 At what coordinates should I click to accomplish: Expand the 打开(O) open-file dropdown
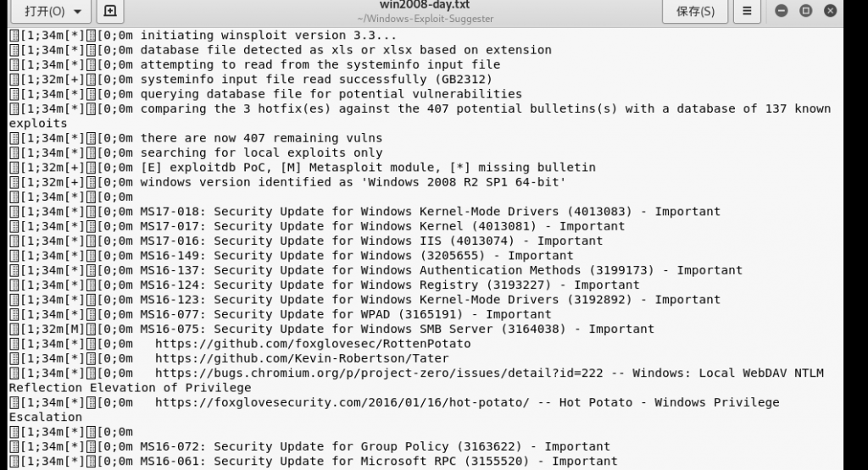pos(52,11)
